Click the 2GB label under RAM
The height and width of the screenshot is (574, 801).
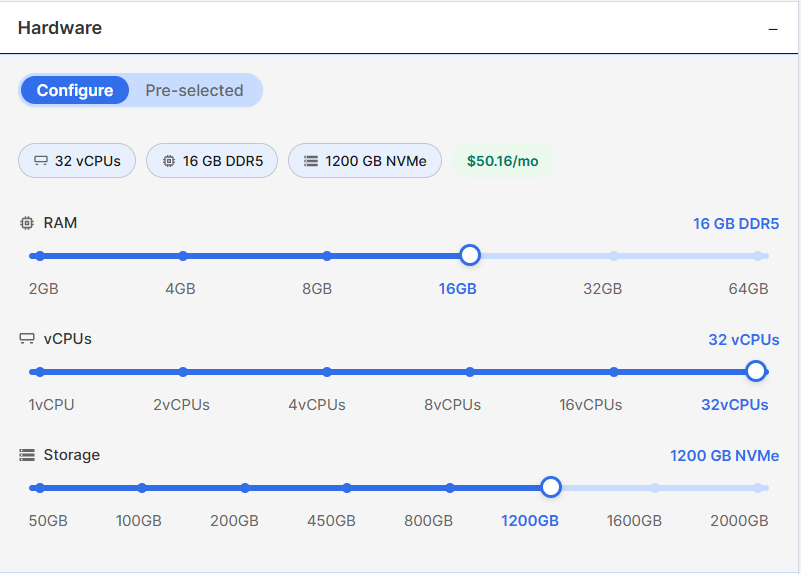(43, 289)
